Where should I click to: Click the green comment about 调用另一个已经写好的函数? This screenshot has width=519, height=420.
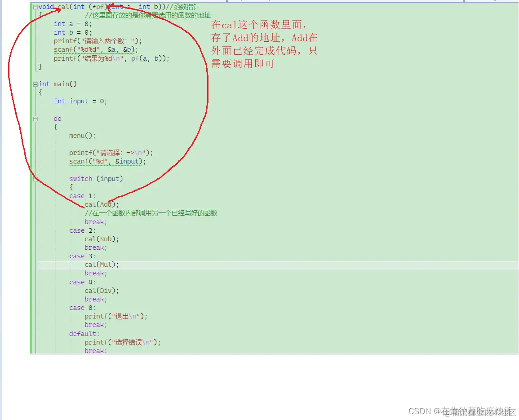(151, 213)
